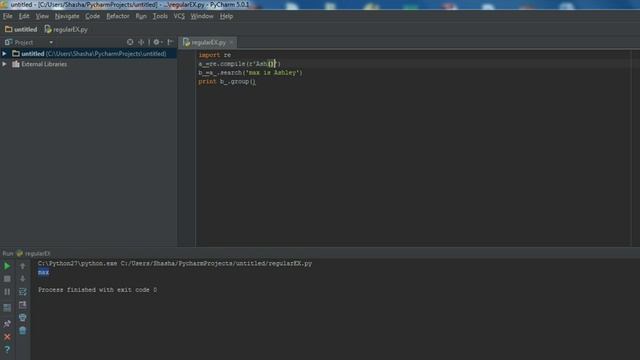Image resolution: width=640 pixels, height=360 pixels.
Task: Open the VCS menu
Action: point(179,16)
